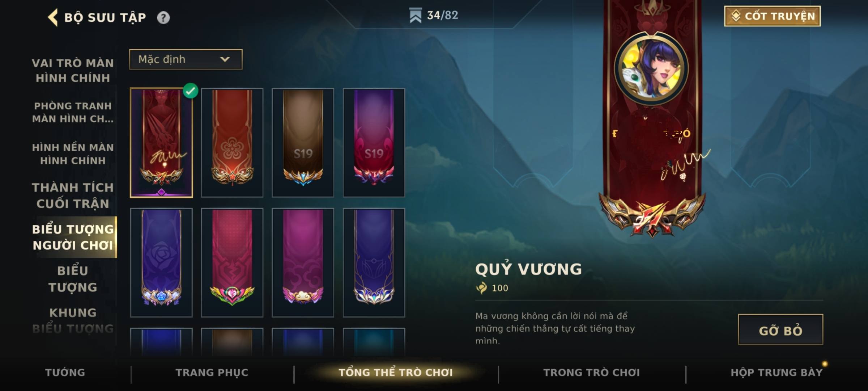Viewport: 868px width, 391px height.
Task: Click the Gỡ Bỏ button
Action: pyautogui.click(x=780, y=330)
